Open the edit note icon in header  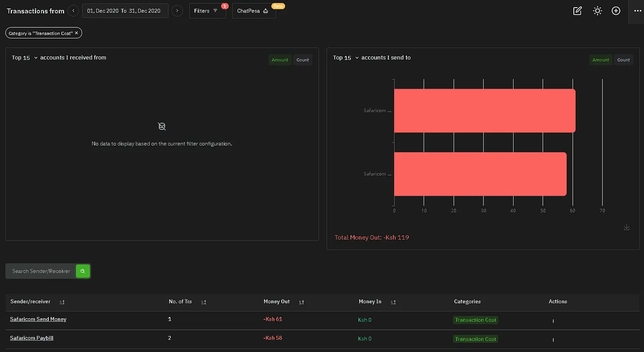click(577, 10)
